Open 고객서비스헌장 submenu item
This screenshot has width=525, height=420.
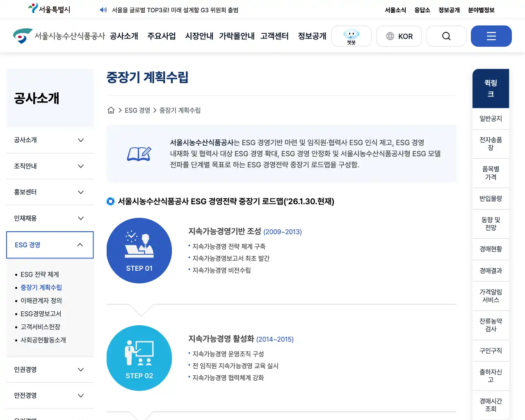(x=40, y=327)
